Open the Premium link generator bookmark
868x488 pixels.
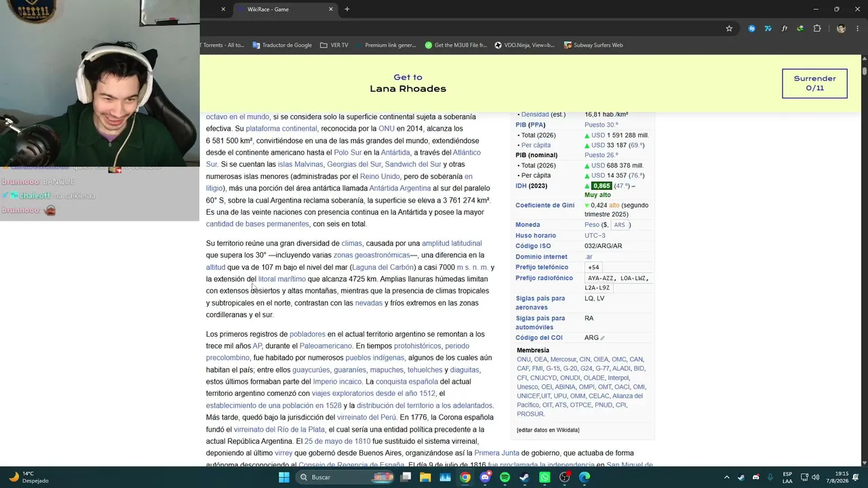click(385, 45)
